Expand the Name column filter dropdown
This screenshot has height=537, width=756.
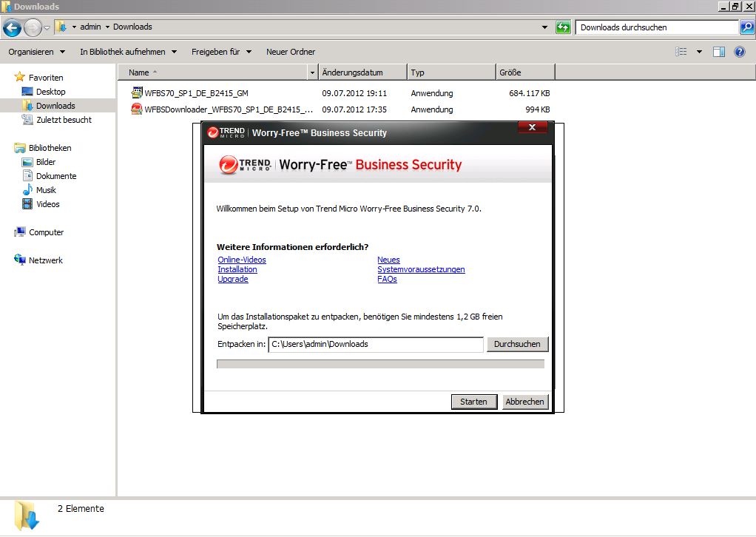coord(312,72)
